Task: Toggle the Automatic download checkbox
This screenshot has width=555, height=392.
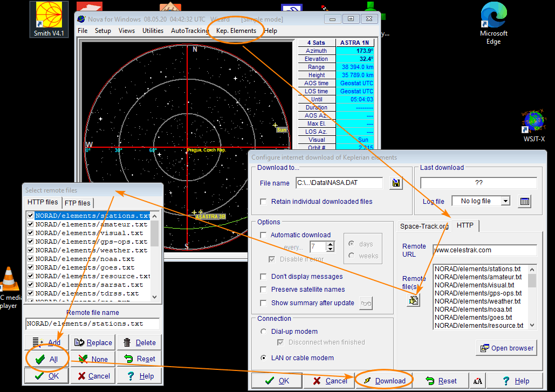Action: pyautogui.click(x=263, y=235)
